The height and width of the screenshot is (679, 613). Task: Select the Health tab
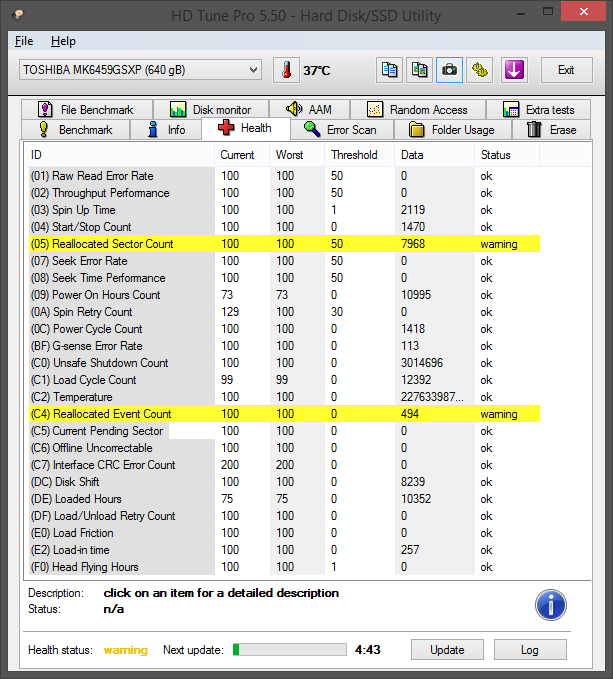point(245,128)
